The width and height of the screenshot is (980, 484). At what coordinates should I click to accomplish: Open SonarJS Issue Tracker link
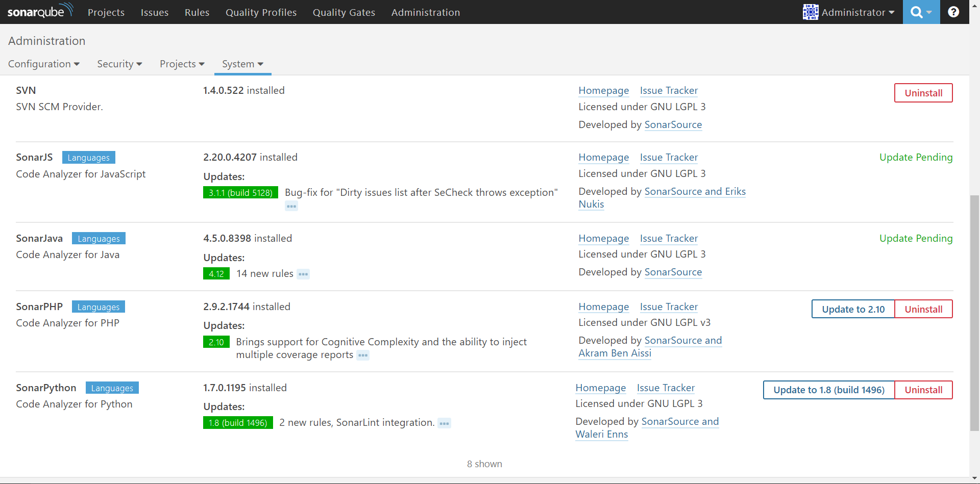(669, 157)
